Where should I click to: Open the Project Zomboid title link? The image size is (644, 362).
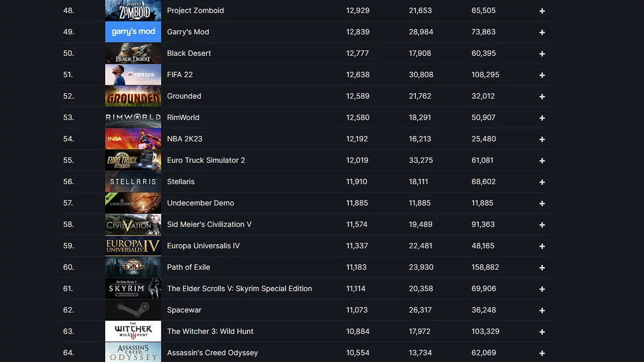[195, 11]
